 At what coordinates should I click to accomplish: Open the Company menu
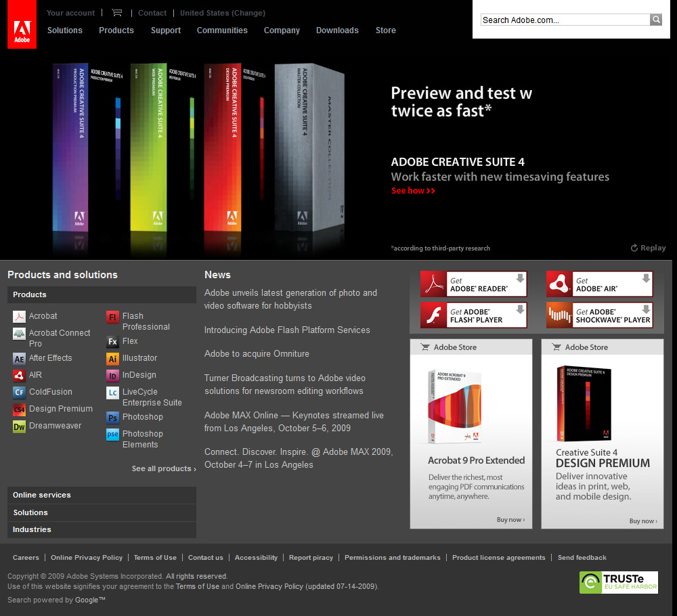[x=282, y=30]
